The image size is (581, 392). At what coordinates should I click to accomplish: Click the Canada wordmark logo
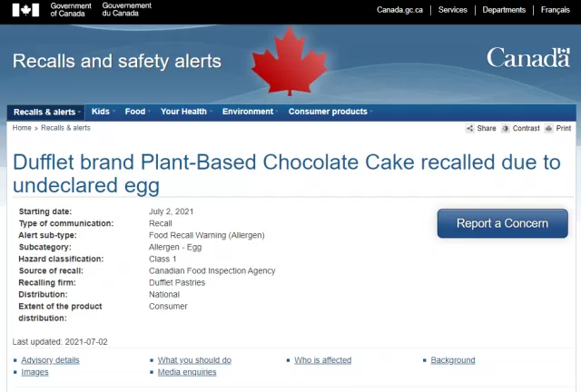pos(528,58)
